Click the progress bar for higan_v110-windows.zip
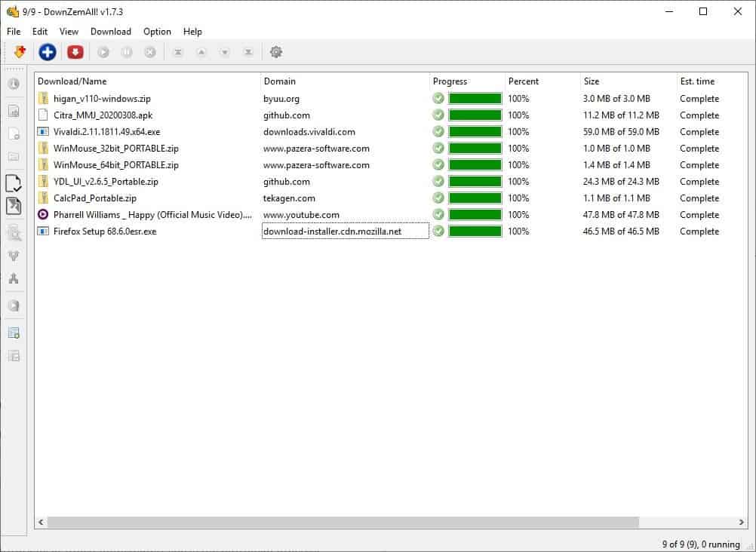This screenshot has height=552, width=756. click(x=475, y=98)
